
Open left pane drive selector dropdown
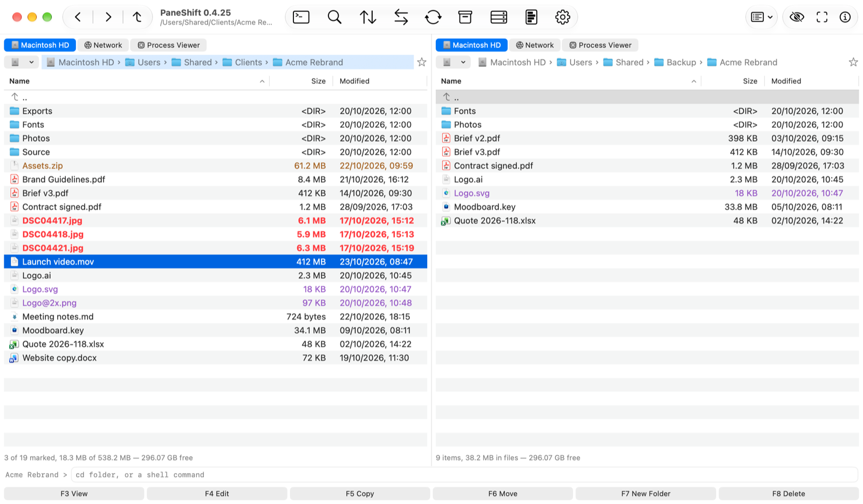coord(22,62)
